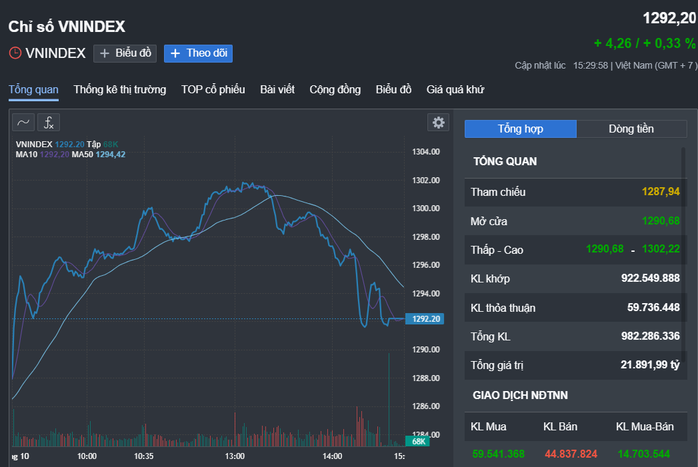Open chart settings gear icon
698x467 pixels.
pyautogui.click(x=438, y=122)
